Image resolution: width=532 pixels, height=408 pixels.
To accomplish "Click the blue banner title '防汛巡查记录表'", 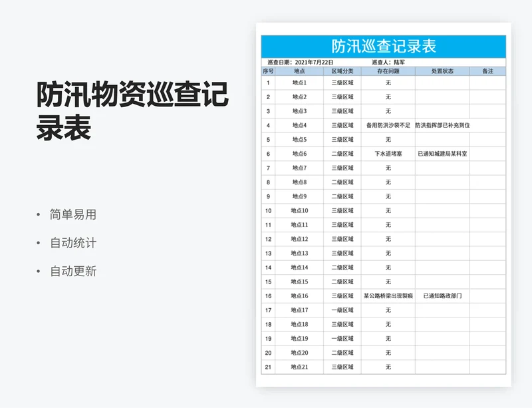I will [x=384, y=46].
